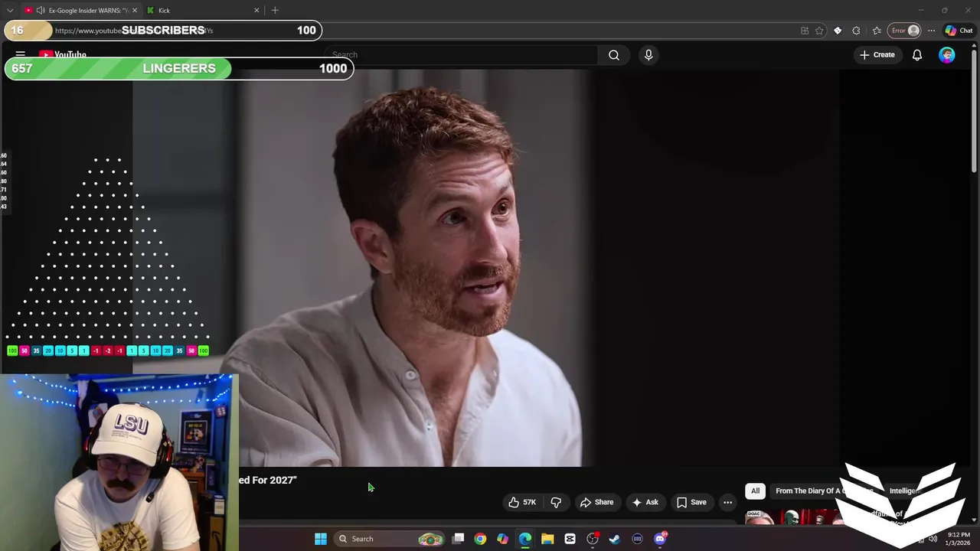The image size is (980, 551).
Task: Click the Ask button under the video
Action: tap(645, 502)
